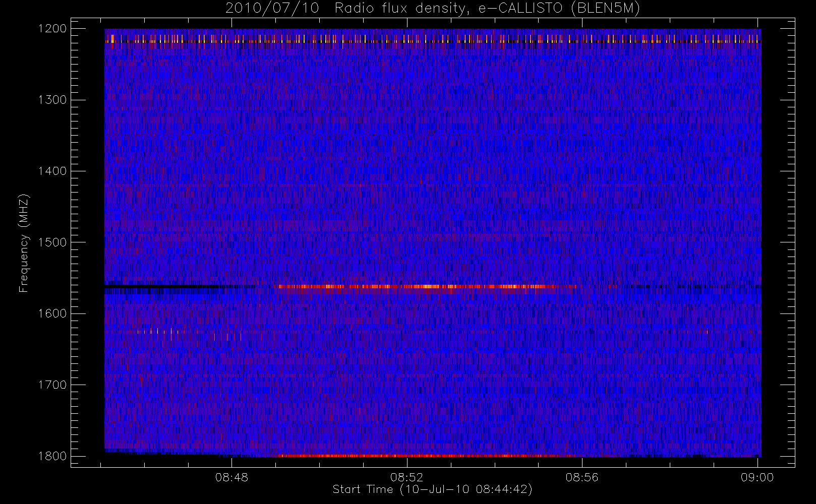The image size is (816, 504).
Task: Click the 08:56 time tick label
Action: (x=582, y=477)
